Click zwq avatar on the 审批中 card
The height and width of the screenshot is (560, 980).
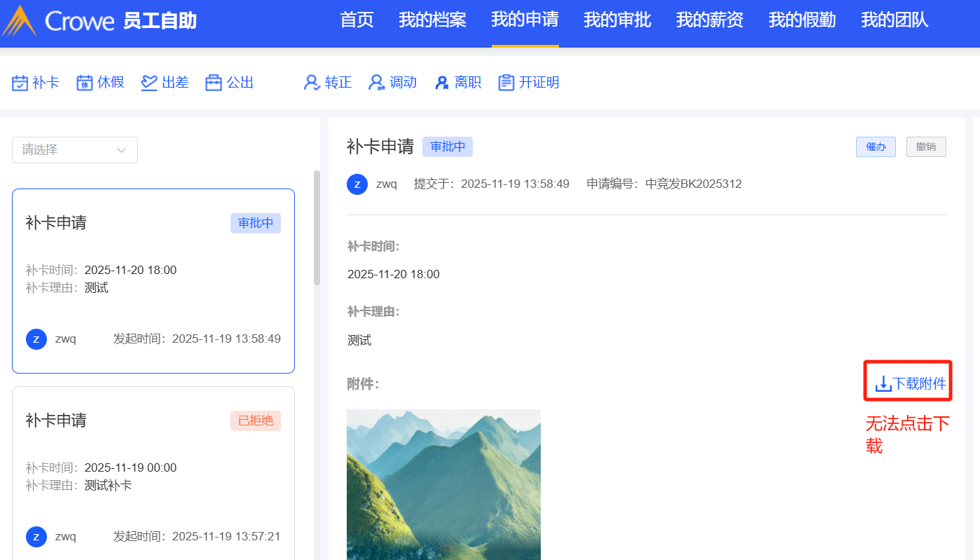tap(36, 339)
